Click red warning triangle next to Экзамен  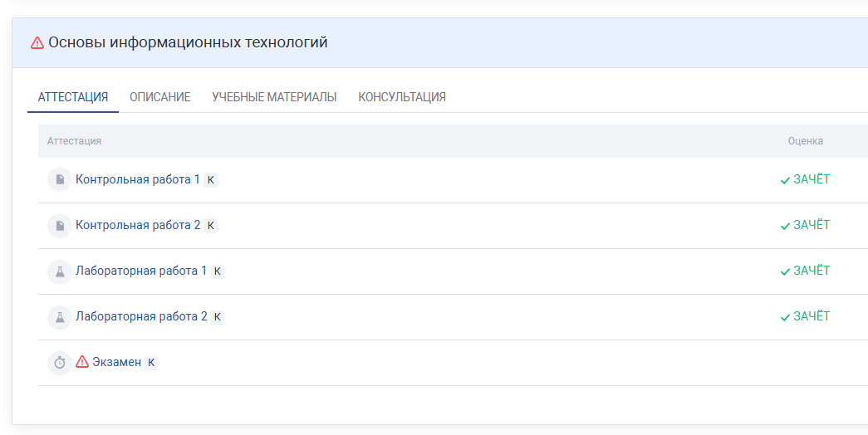pos(82,362)
